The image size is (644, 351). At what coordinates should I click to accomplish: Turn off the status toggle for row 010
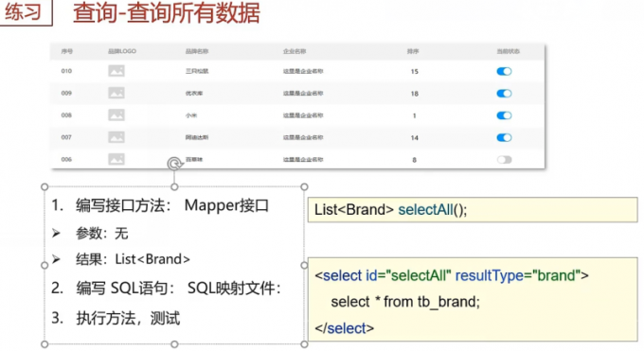[504, 72]
